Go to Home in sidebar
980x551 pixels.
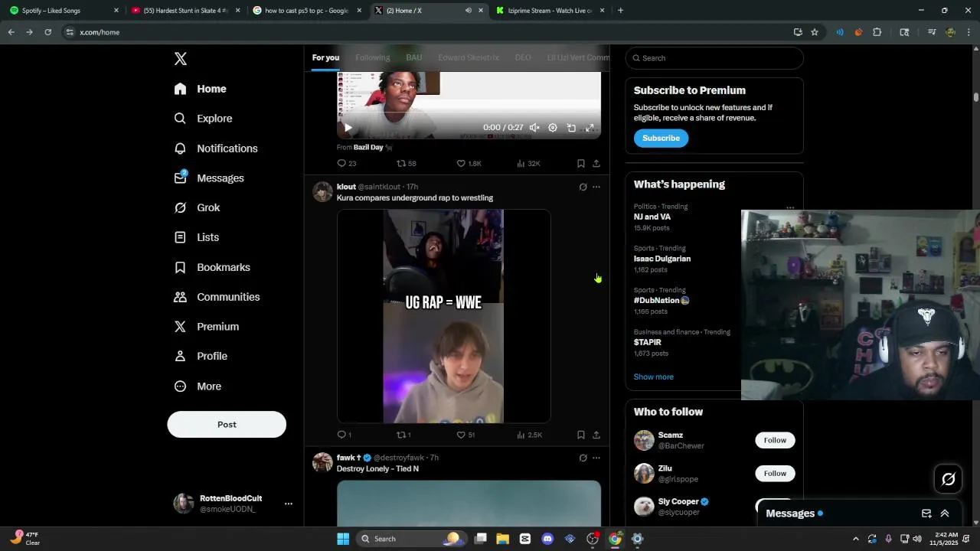(x=200, y=89)
